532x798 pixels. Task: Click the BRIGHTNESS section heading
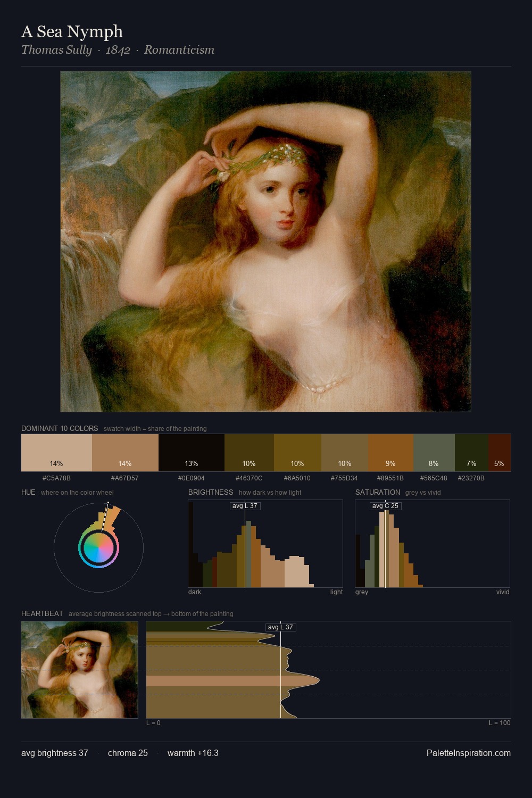(x=211, y=492)
